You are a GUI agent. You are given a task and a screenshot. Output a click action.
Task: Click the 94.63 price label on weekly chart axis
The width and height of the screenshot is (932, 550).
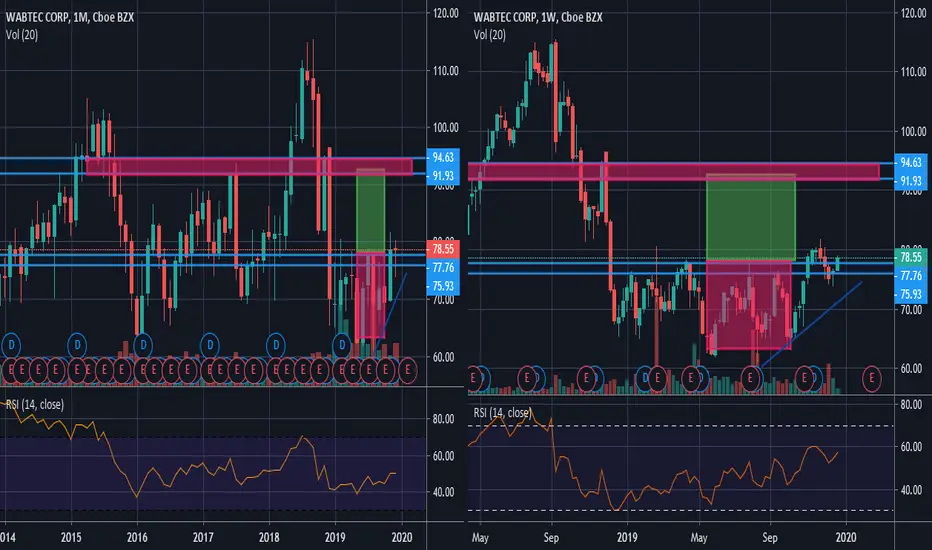point(911,162)
